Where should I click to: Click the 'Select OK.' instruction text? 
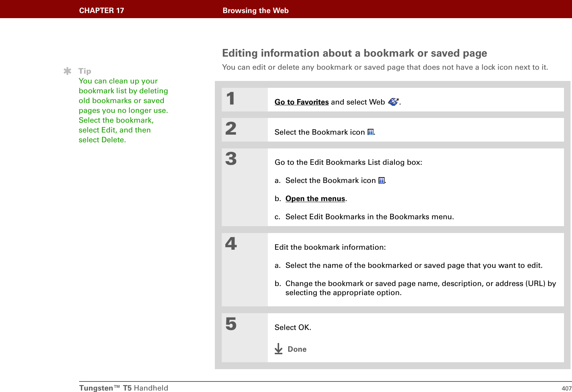click(x=293, y=327)
